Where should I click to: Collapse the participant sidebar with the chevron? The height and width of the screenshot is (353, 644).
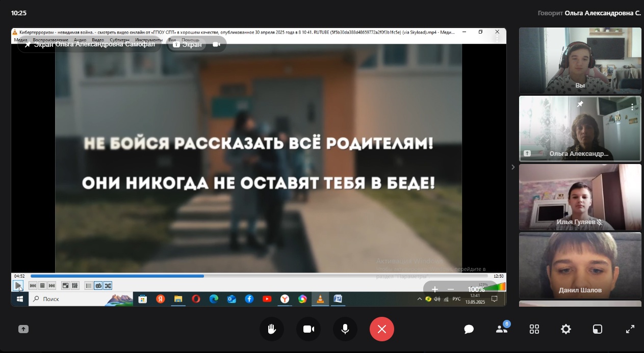(x=513, y=167)
